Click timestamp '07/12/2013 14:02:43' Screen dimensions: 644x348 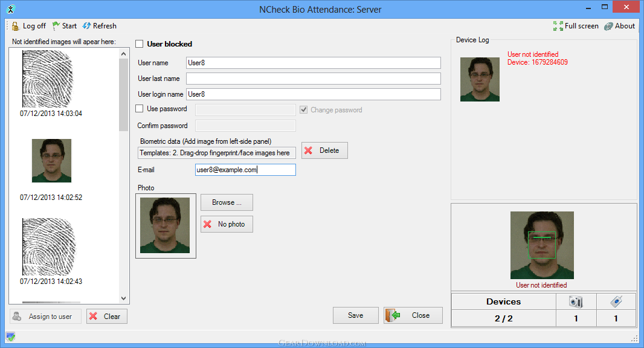tap(51, 282)
